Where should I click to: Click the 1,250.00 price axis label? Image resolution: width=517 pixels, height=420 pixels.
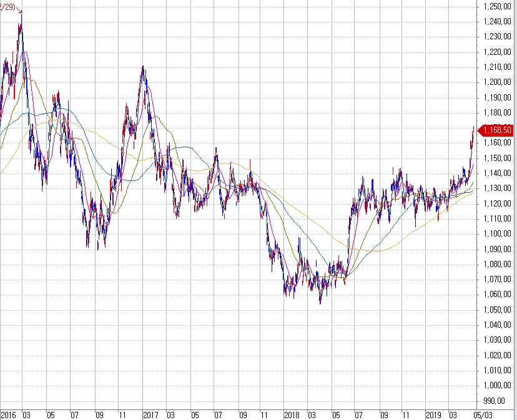coord(498,6)
